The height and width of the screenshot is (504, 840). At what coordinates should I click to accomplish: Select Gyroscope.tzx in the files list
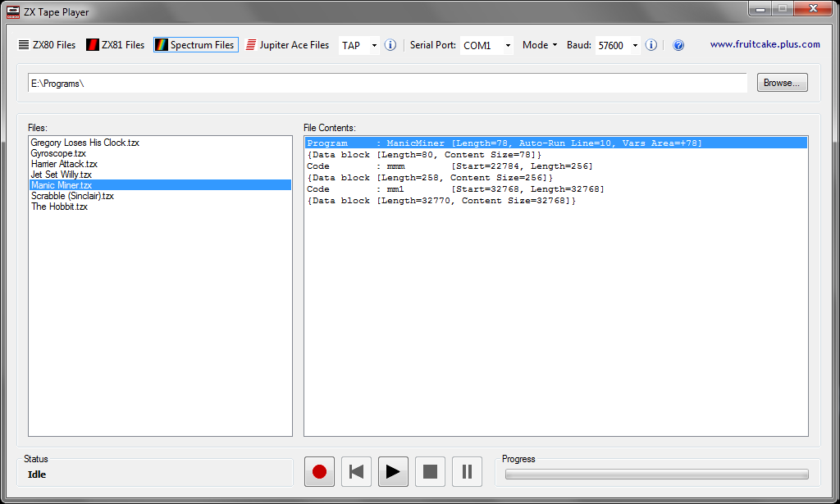(160, 153)
